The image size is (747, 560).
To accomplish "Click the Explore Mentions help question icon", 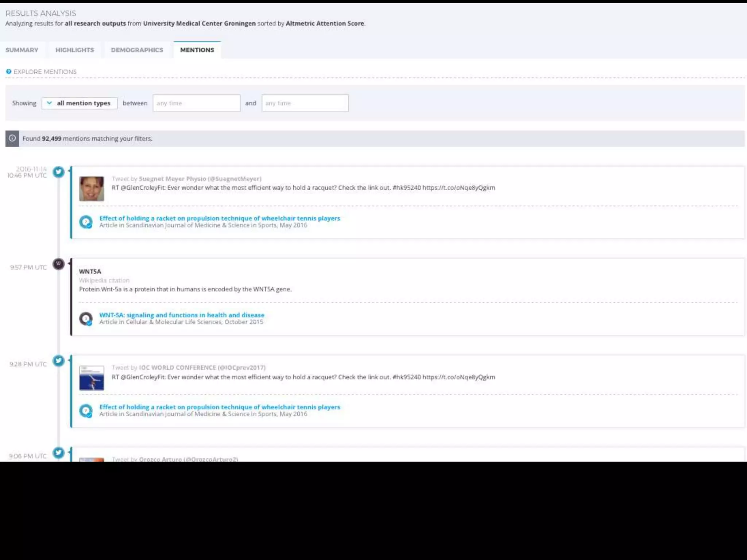I will coord(9,71).
